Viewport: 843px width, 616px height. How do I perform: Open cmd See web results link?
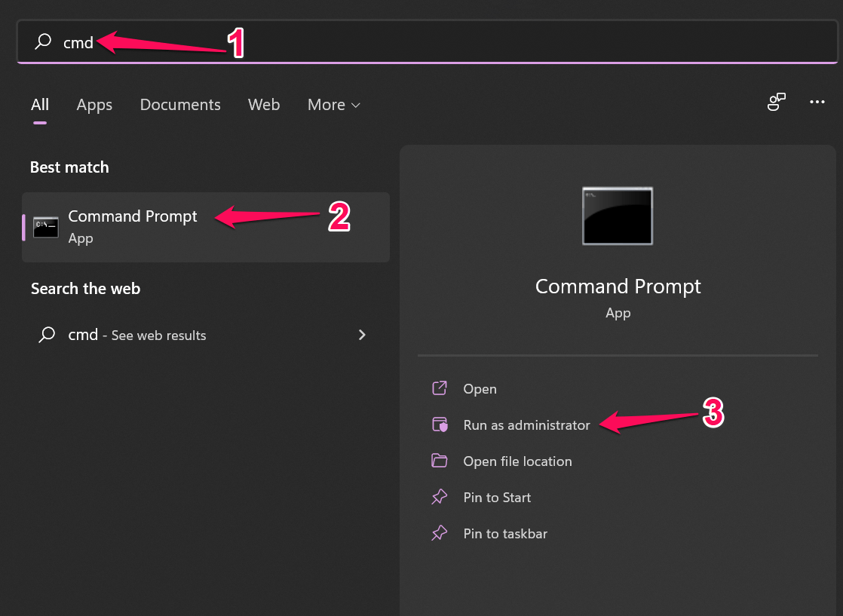(137, 335)
